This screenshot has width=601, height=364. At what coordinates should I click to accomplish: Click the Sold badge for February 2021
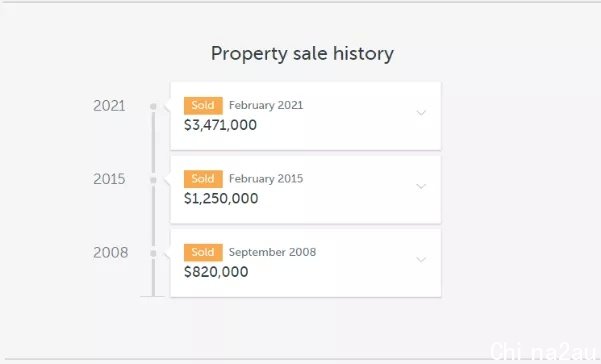click(203, 105)
